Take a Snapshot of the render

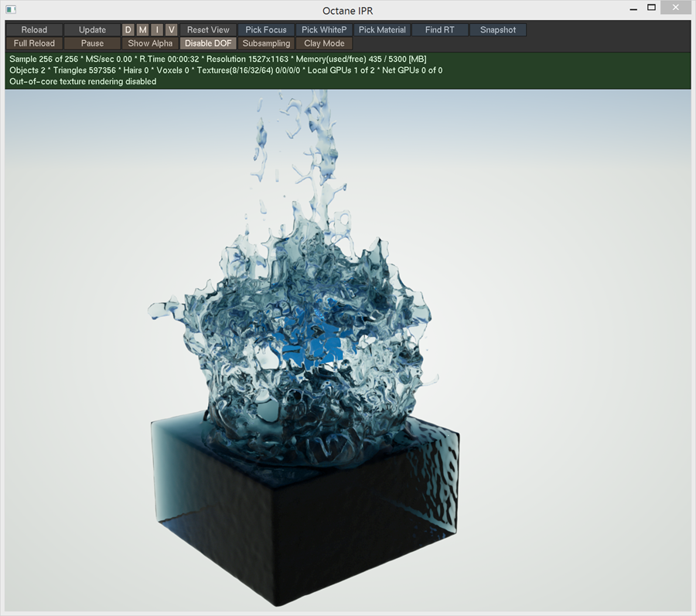(x=498, y=29)
